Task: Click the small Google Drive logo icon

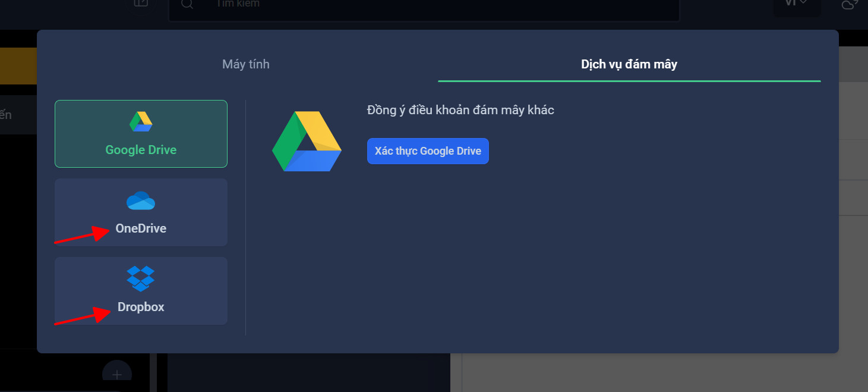Action: (141, 121)
